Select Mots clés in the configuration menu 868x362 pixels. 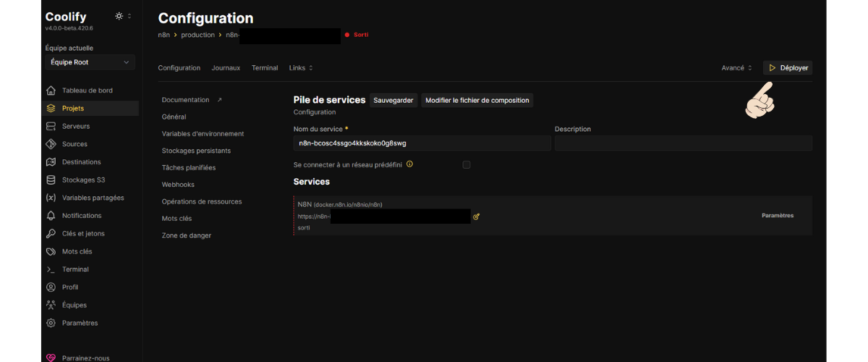point(176,219)
